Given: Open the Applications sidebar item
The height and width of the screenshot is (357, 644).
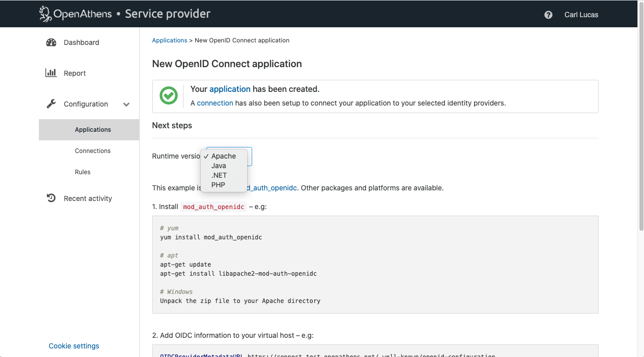Looking at the screenshot, I should 93,130.
